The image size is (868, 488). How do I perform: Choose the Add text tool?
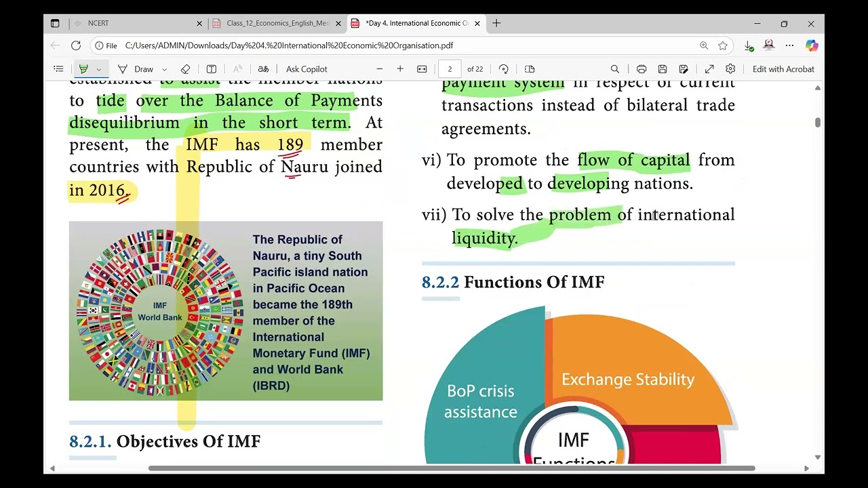click(212, 69)
